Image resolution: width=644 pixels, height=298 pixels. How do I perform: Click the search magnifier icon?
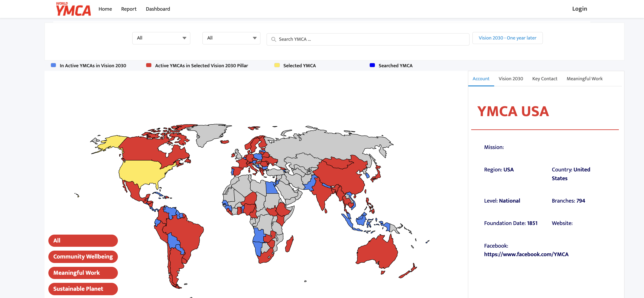click(273, 39)
